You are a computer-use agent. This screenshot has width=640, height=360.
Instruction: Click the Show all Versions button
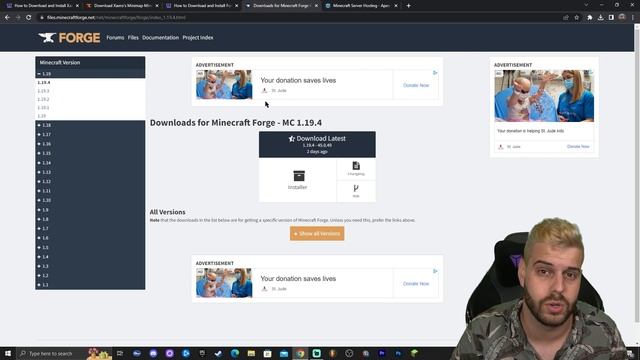click(317, 233)
